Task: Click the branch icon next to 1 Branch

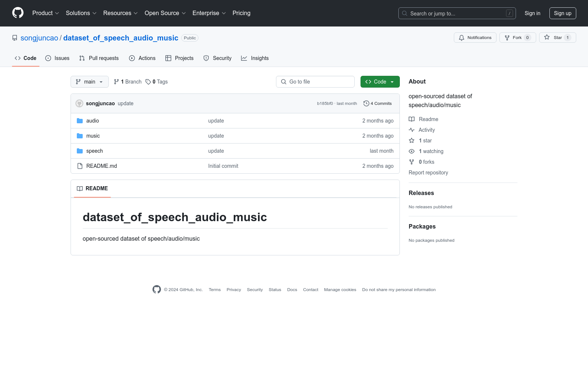Action: click(x=116, y=82)
